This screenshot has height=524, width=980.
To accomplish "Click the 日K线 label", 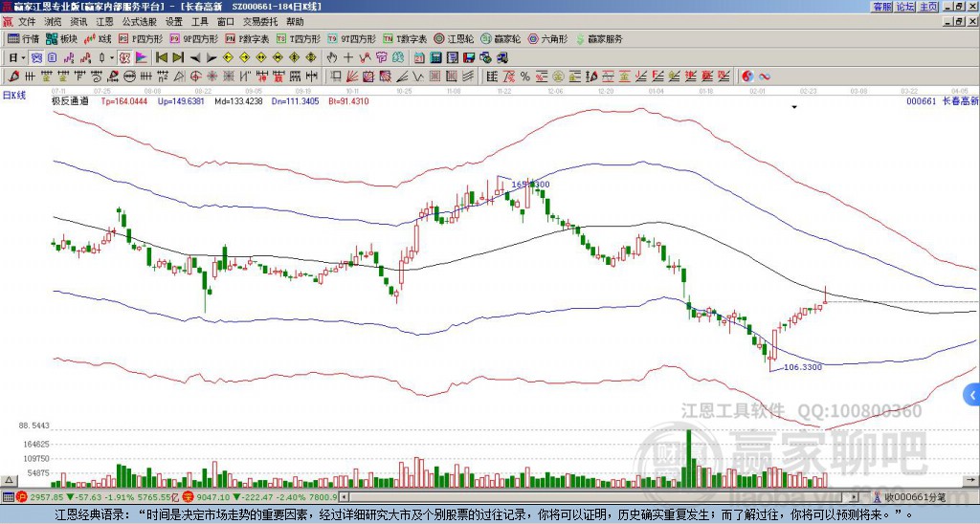I will 13,95.
